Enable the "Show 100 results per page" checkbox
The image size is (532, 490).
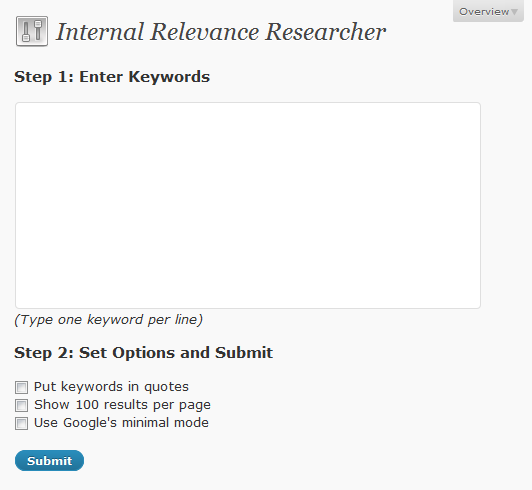21,405
